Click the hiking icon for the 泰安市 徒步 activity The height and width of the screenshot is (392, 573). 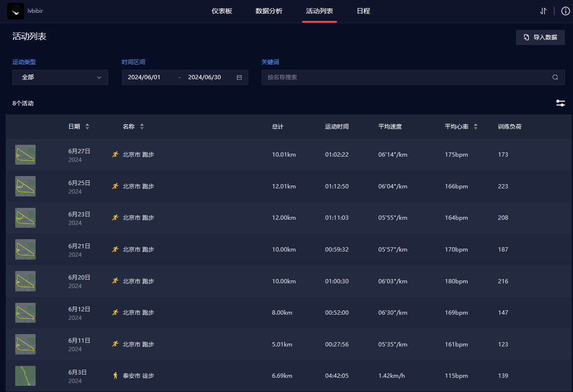coord(115,375)
